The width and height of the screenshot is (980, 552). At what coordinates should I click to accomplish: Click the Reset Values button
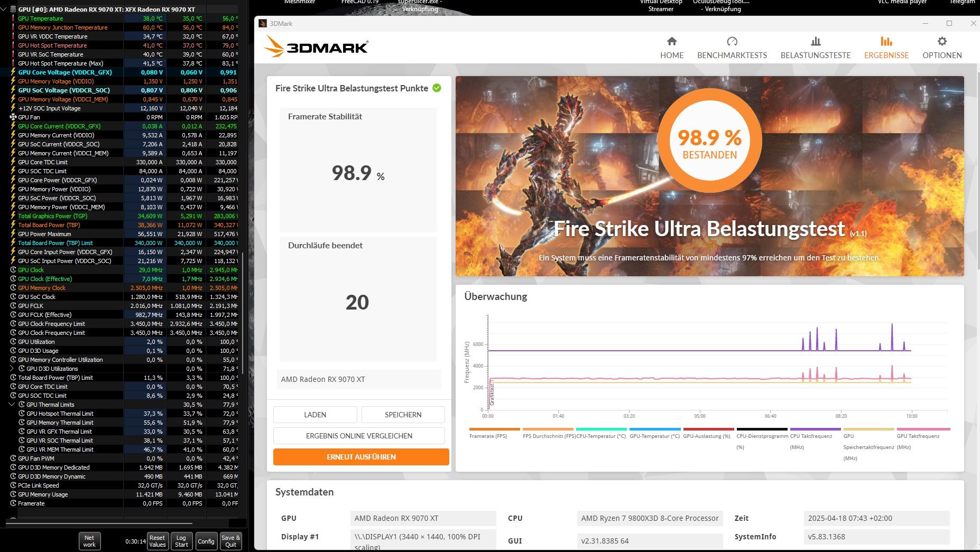[158, 541]
